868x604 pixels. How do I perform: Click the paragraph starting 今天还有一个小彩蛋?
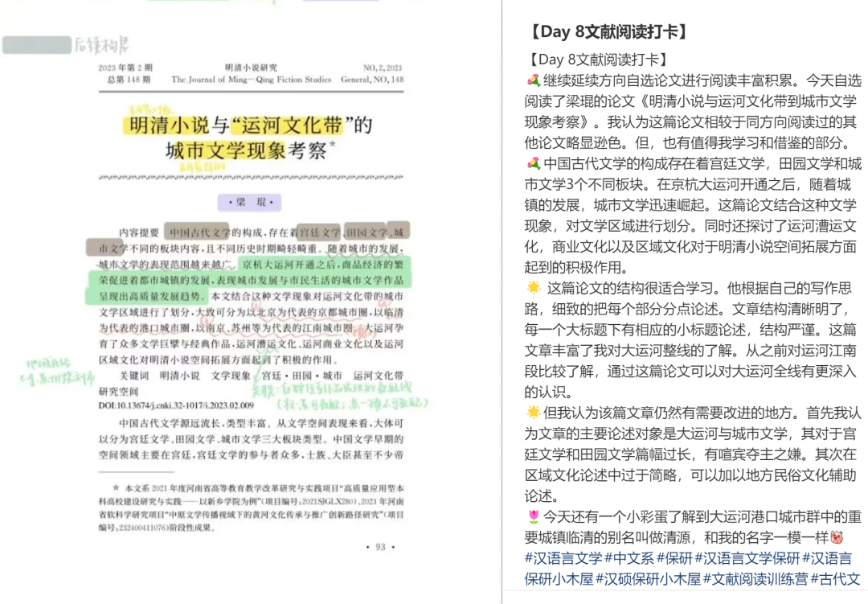pyautogui.click(x=693, y=527)
